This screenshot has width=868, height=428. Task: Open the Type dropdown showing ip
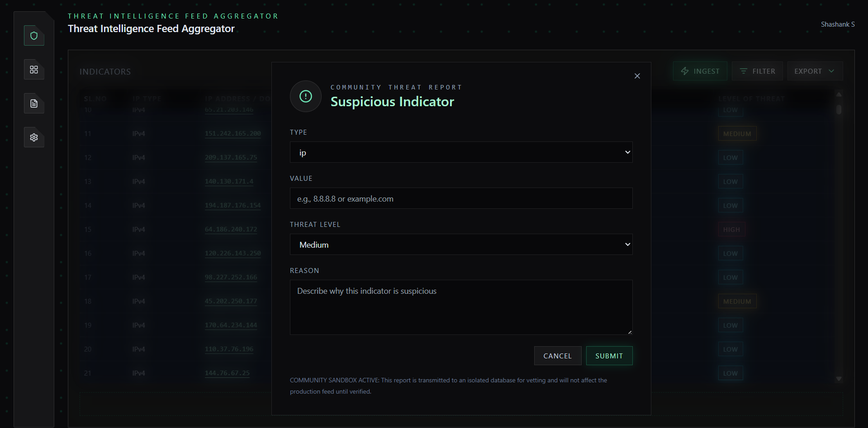pyautogui.click(x=461, y=152)
